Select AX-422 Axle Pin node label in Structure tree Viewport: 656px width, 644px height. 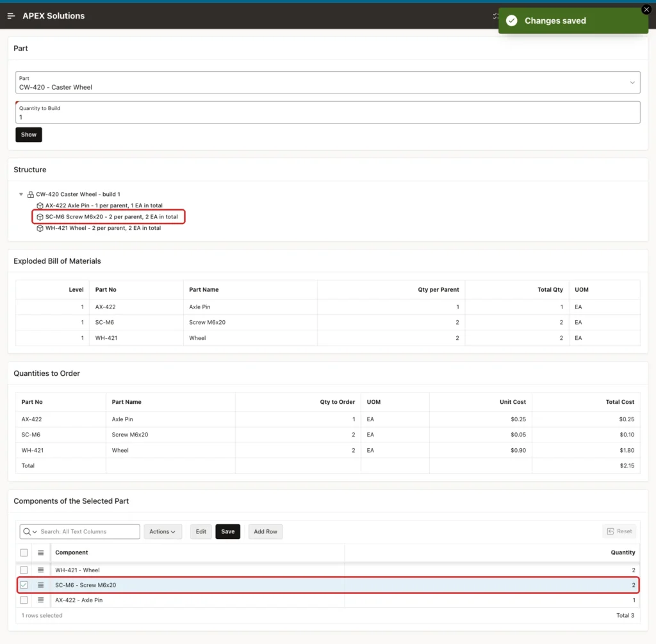[x=104, y=205]
